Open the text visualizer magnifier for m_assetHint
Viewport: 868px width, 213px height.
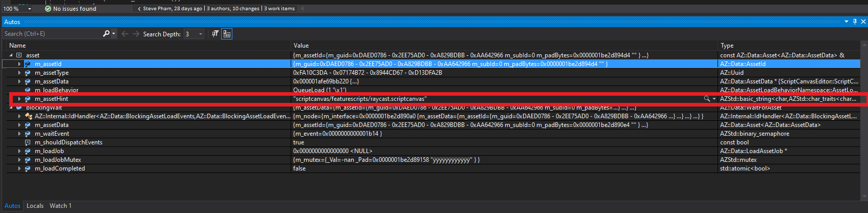pos(707,99)
